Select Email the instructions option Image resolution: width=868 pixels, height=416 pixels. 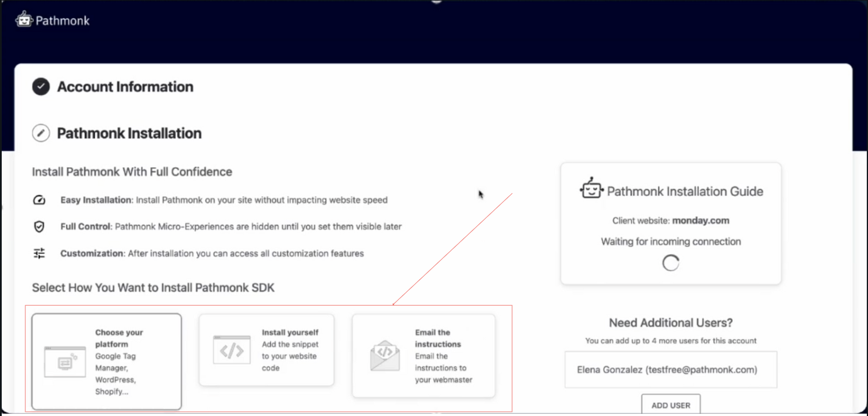(x=424, y=356)
